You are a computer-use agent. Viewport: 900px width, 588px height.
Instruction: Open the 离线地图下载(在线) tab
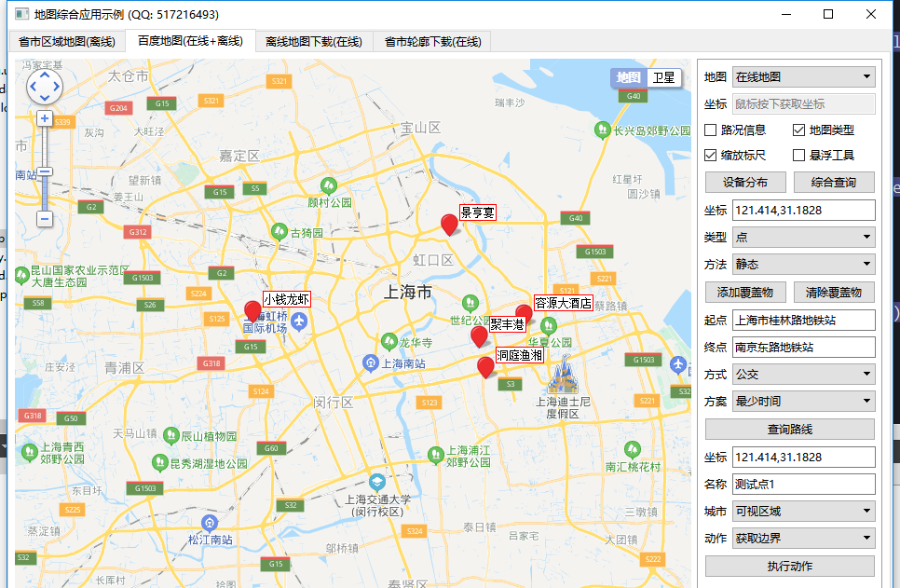(314, 42)
